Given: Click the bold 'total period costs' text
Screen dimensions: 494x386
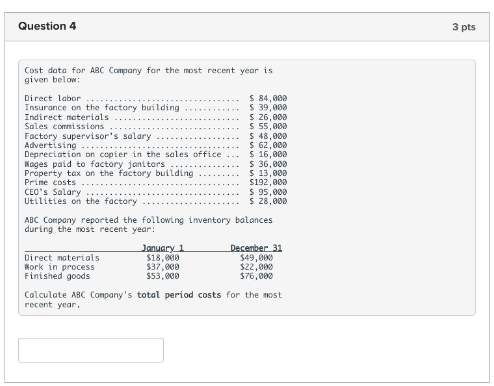Looking at the screenshot, I should (179, 295).
